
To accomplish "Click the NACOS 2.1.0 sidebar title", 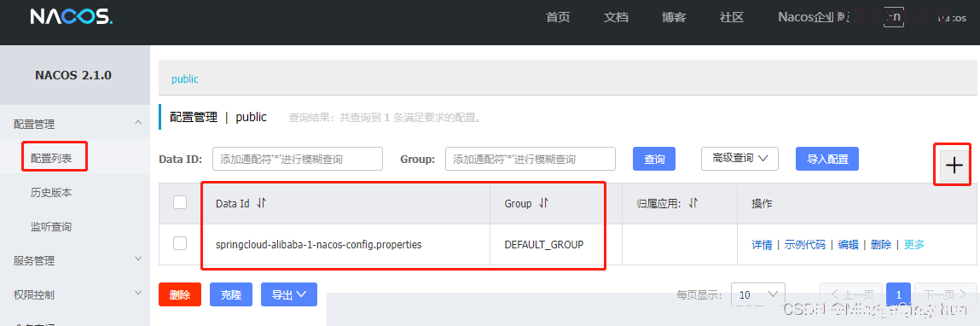I will [x=73, y=75].
